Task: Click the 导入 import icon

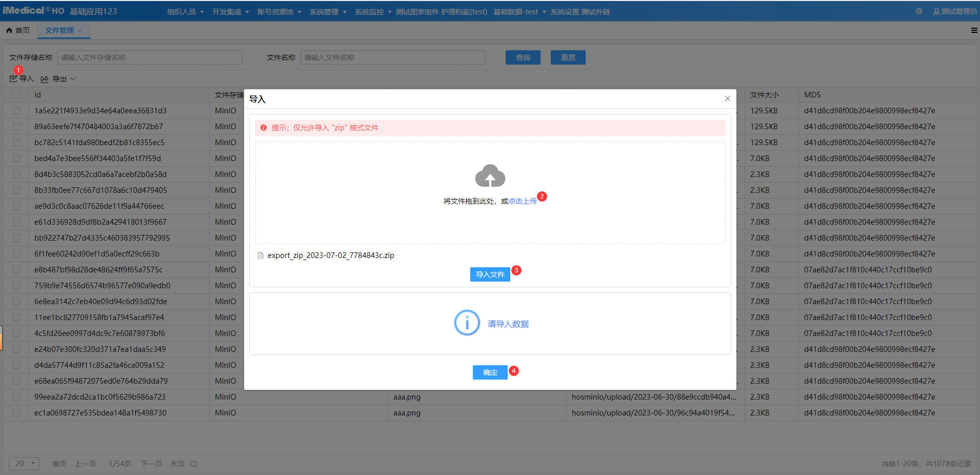Action: 13,78
